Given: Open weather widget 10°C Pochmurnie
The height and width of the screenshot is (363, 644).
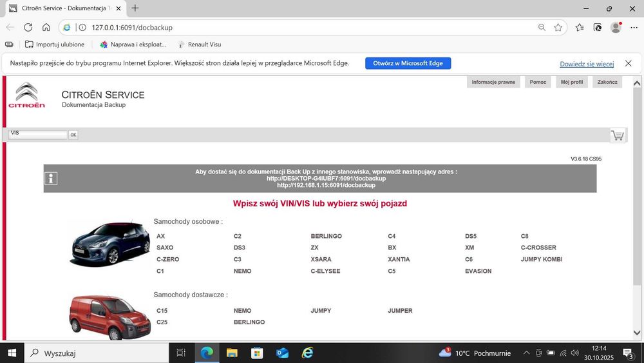Looking at the screenshot, I should (475, 353).
